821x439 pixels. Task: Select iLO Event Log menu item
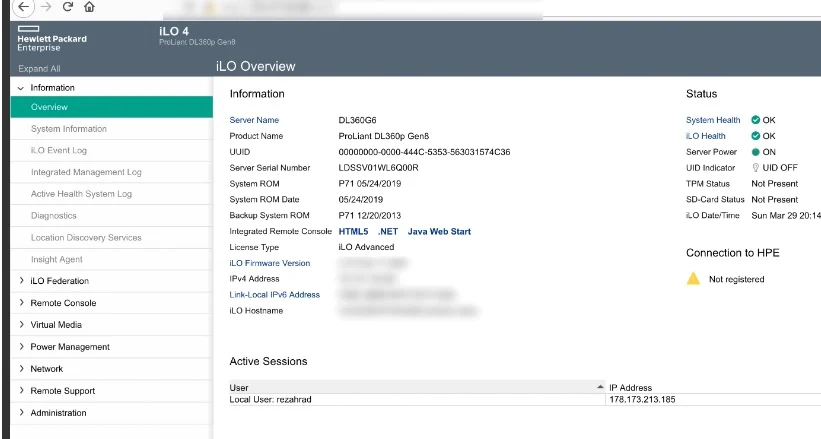[x=59, y=150]
